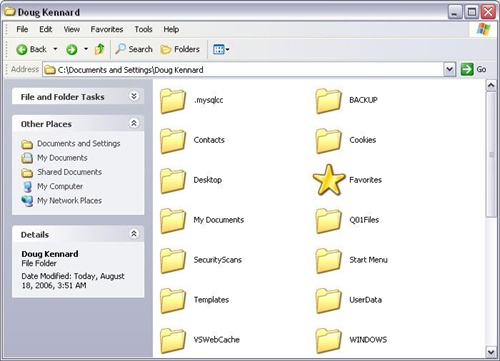Open the File menu
500x361 pixels.
pos(22,29)
